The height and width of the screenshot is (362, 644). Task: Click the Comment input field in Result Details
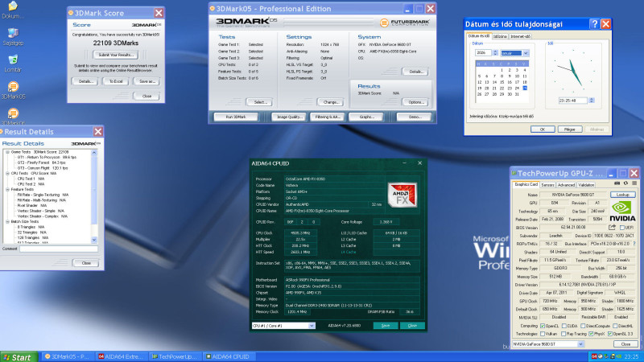coord(59,249)
